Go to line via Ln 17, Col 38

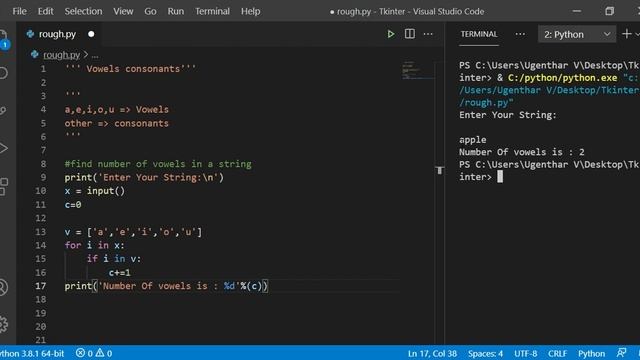coord(432,353)
